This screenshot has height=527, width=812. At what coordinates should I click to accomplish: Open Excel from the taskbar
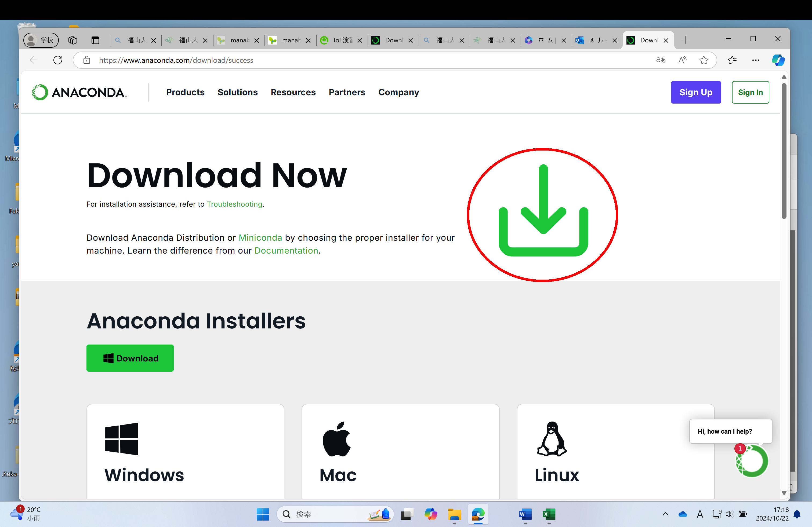[x=549, y=514]
